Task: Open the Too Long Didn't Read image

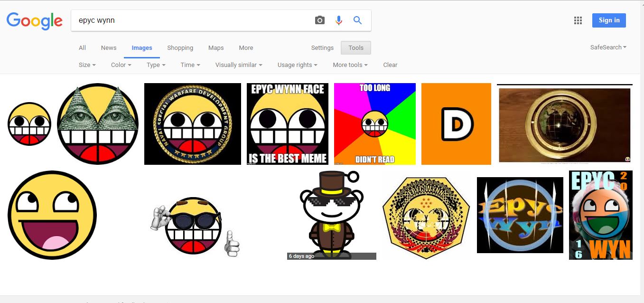Action: (375, 124)
